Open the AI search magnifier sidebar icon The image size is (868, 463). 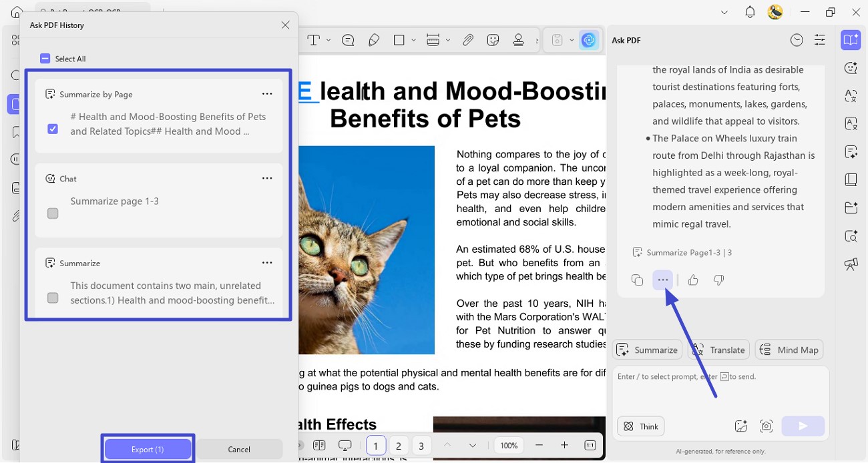coord(851,236)
